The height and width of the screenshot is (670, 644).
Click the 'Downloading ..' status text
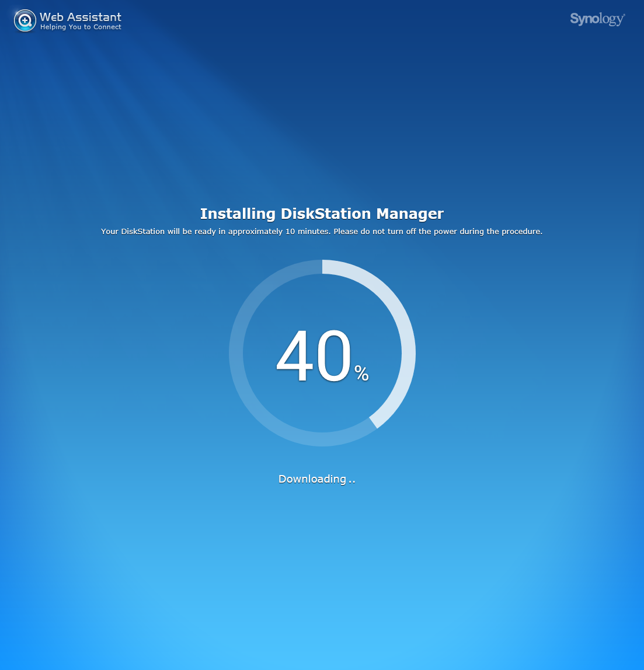[x=316, y=479]
